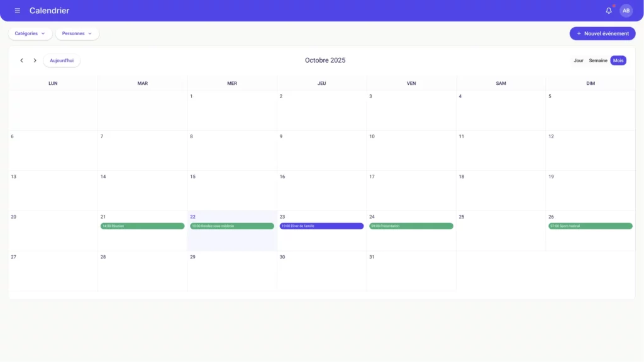Select day number 18
Image resolution: width=644 pixels, height=362 pixels.
[462, 177]
